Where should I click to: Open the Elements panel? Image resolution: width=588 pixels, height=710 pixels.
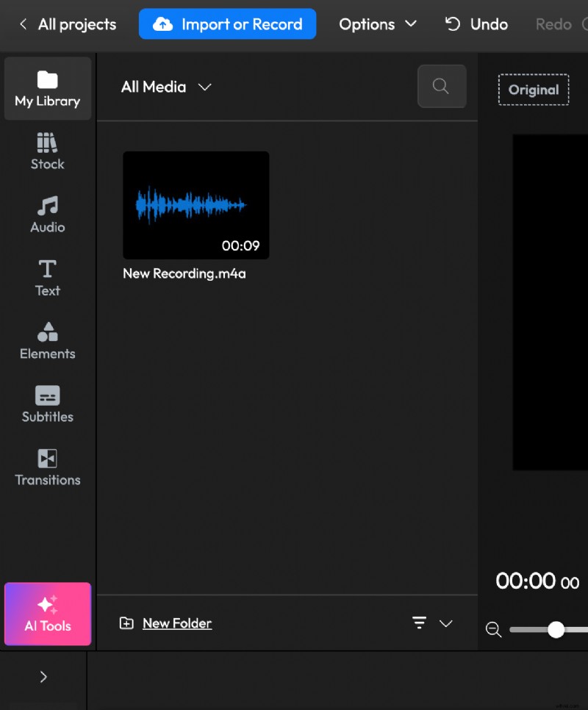tap(47, 341)
